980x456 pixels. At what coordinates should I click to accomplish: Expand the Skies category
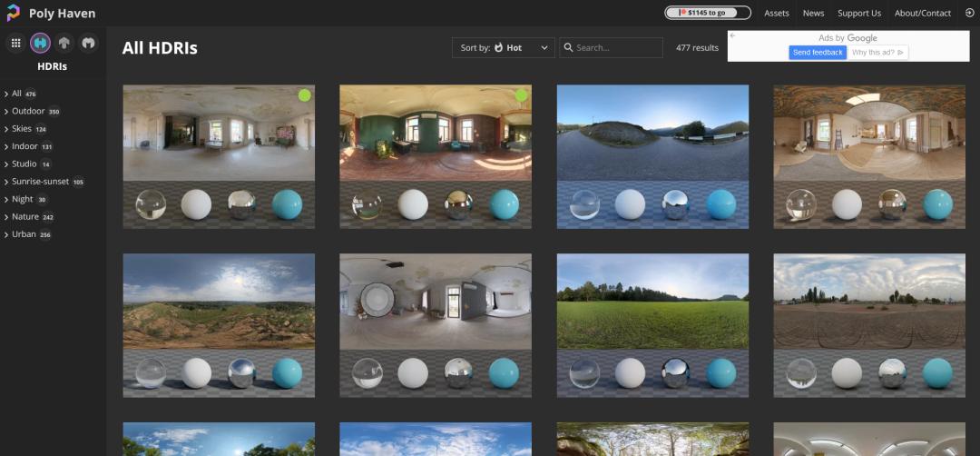click(x=22, y=129)
